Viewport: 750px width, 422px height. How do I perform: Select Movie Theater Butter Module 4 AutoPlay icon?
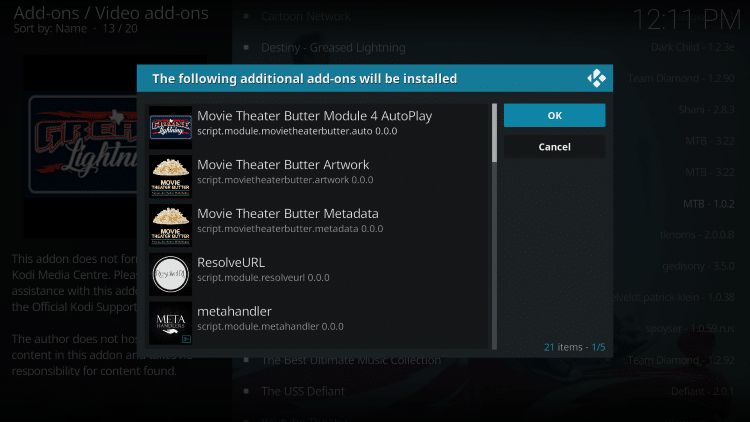(170, 127)
